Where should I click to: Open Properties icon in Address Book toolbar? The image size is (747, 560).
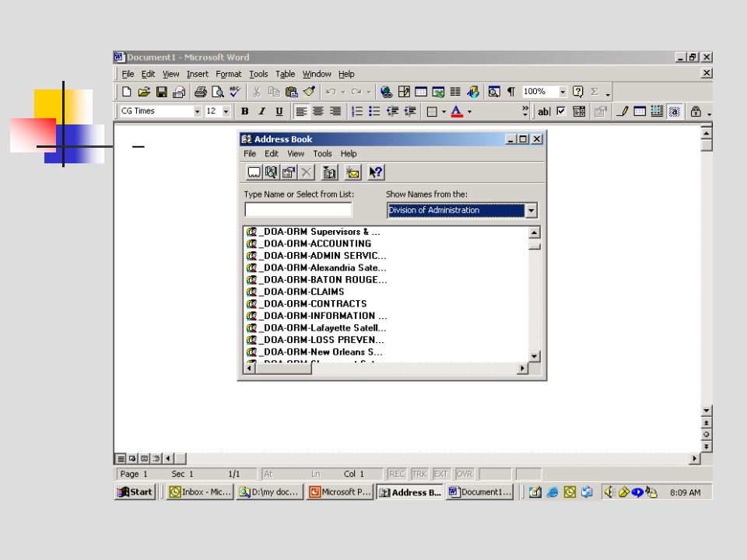(x=289, y=173)
